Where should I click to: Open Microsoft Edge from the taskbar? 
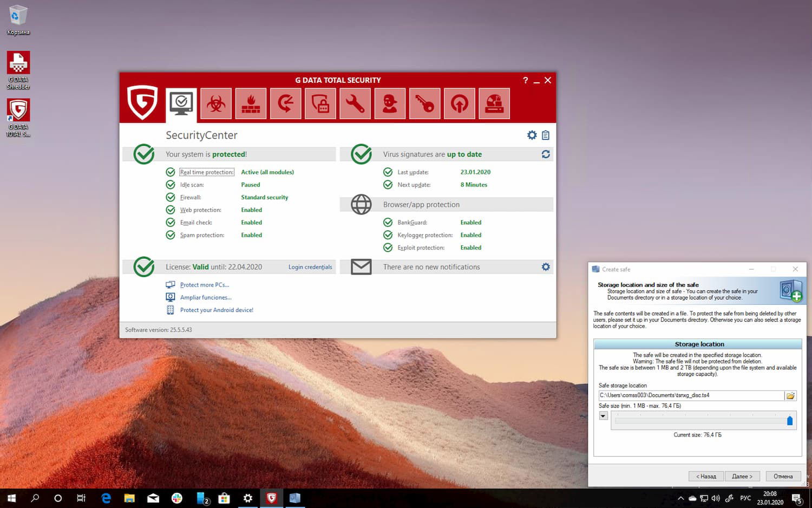tap(106, 498)
